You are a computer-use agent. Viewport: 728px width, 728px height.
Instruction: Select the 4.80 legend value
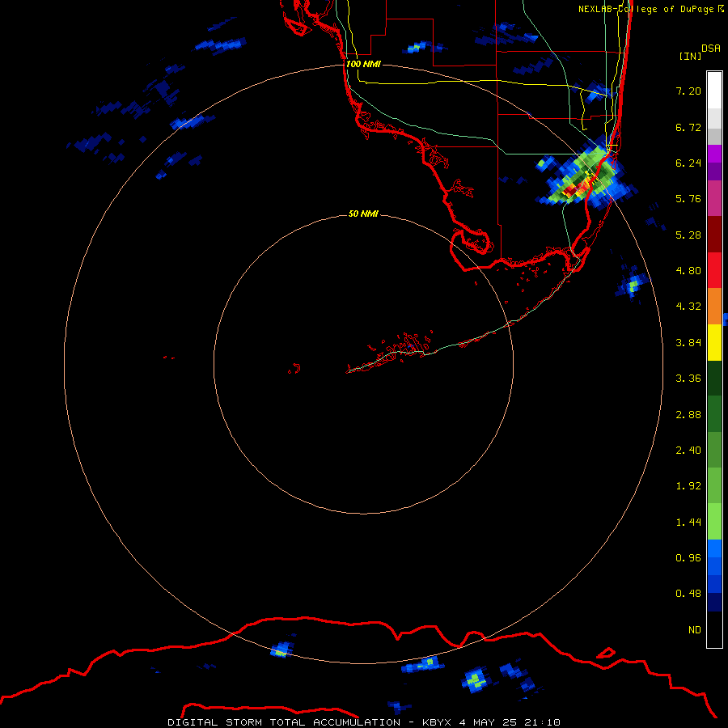(x=688, y=271)
